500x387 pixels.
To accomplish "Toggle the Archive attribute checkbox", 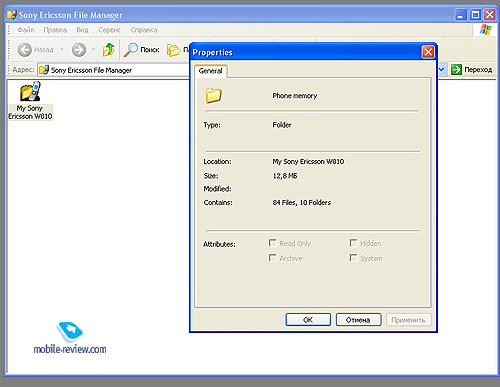I will click(x=272, y=258).
